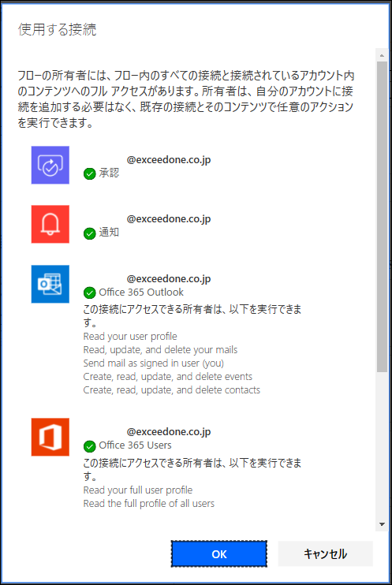Click the green check next to 通知

90,233
